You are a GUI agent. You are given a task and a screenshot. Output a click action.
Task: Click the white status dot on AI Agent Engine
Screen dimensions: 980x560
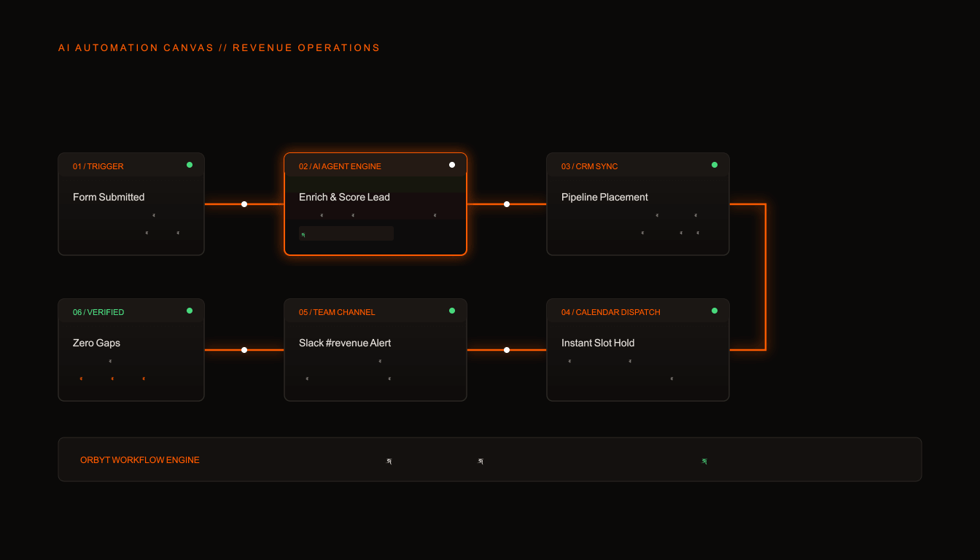click(x=452, y=165)
